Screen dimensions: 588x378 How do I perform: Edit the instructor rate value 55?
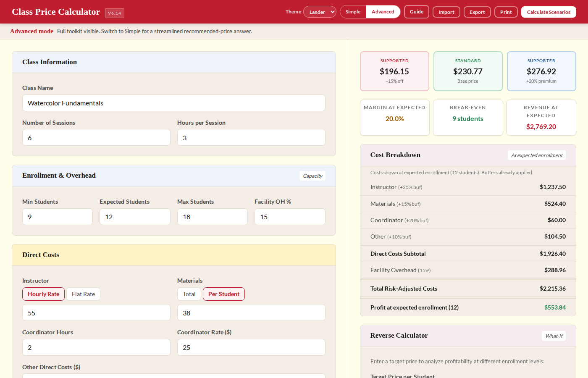tap(96, 312)
